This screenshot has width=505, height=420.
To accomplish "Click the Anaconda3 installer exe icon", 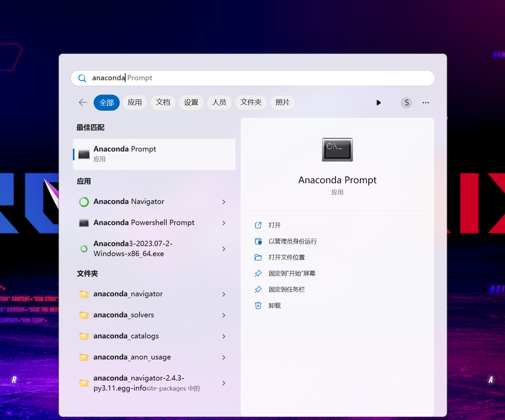I will pos(84,248).
